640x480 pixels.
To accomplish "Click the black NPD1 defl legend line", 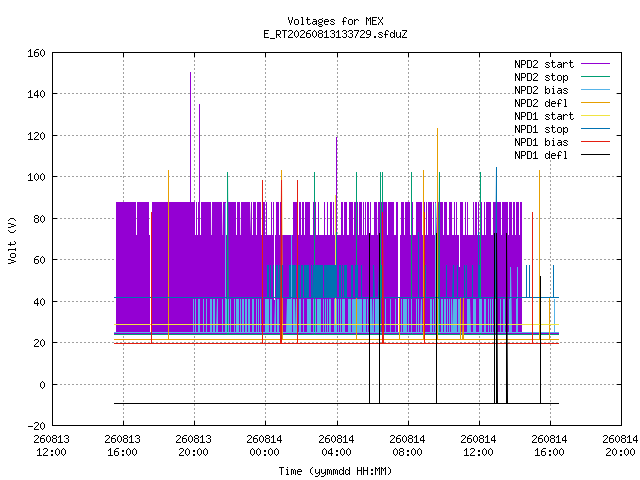I will pos(595,155).
